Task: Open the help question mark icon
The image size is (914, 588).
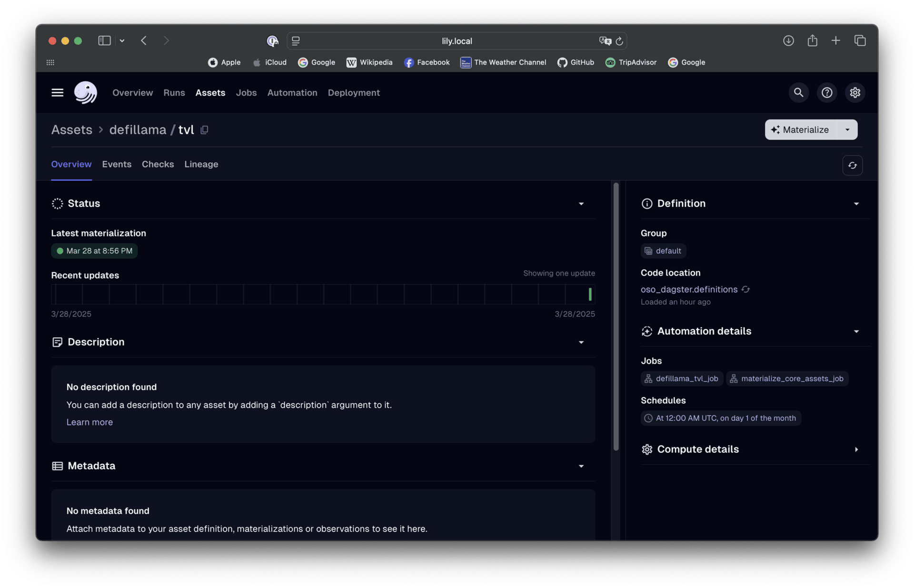Action: click(827, 92)
